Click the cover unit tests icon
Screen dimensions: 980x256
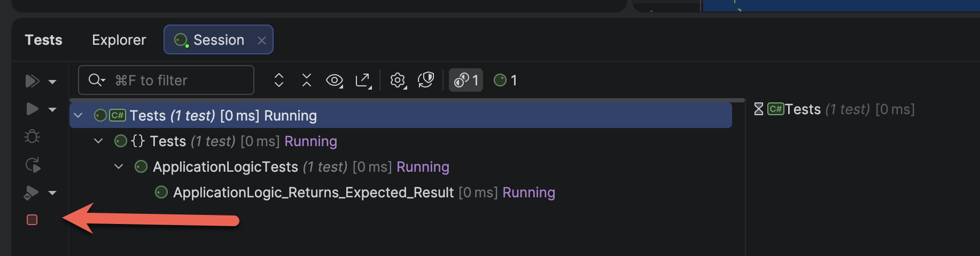pos(32,193)
